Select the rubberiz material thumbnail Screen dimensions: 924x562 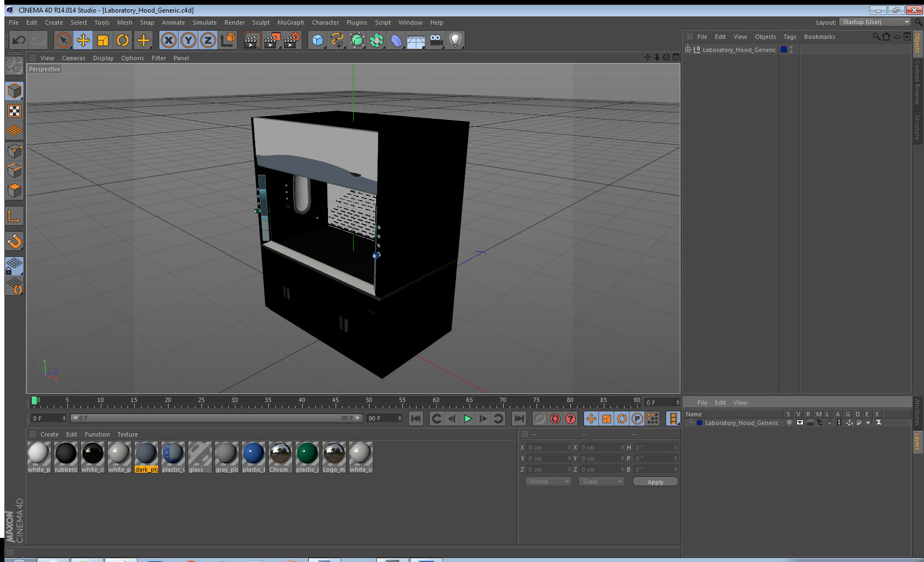(66, 457)
